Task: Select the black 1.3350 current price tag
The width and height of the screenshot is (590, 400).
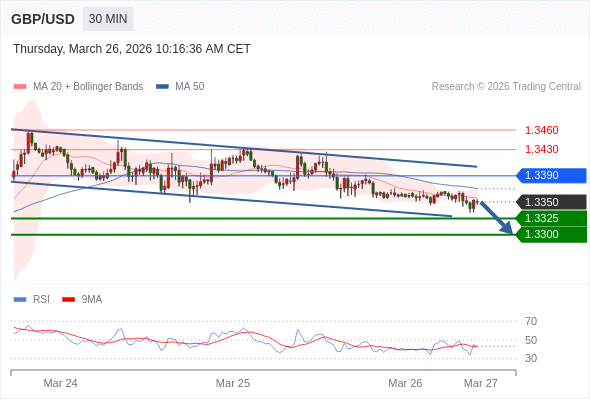Action: [551, 202]
